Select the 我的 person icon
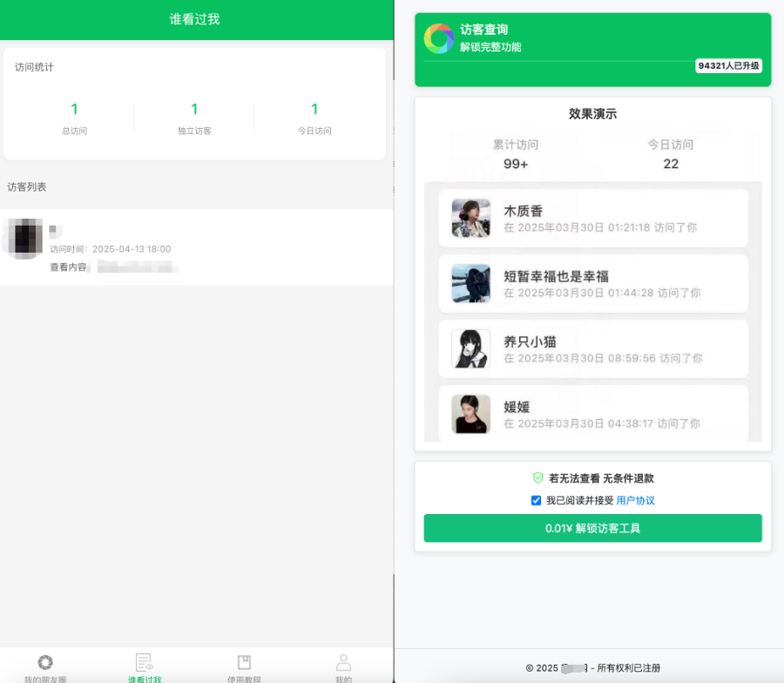784x683 pixels. (343, 661)
